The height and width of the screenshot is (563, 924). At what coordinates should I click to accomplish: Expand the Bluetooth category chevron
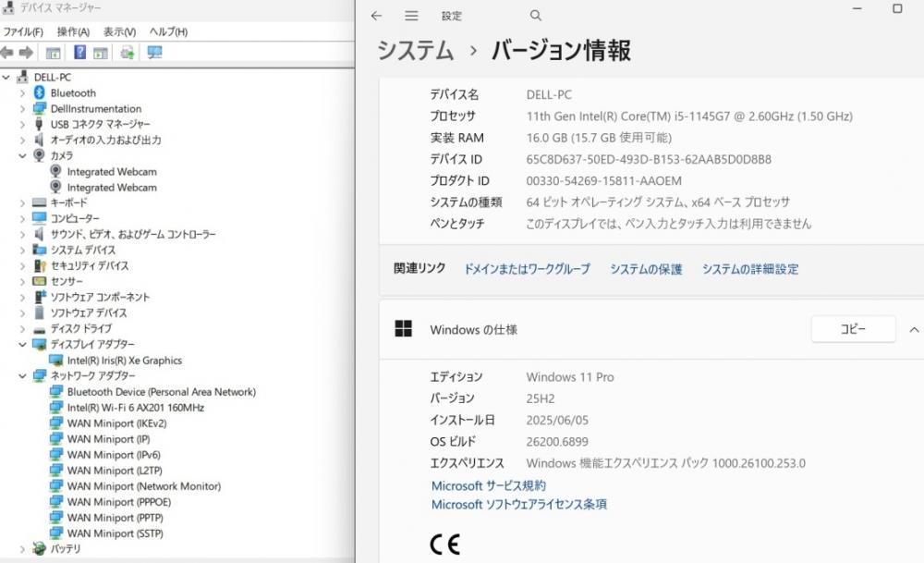22,93
